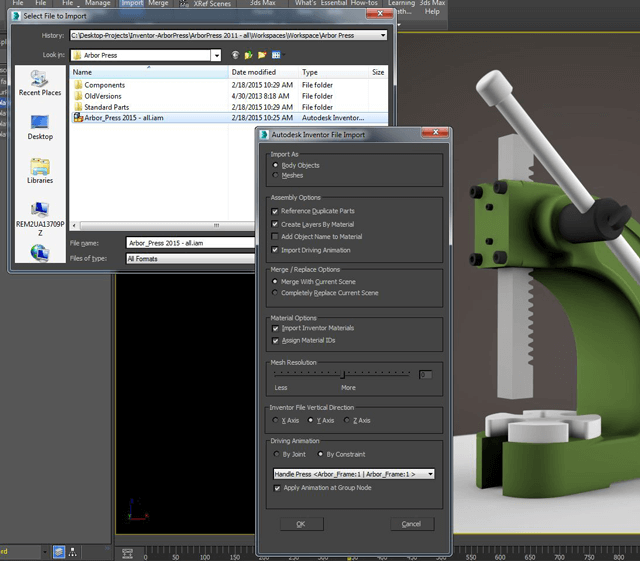
Task: Open the Network globe icon in the sidebar
Action: (x=40, y=252)
